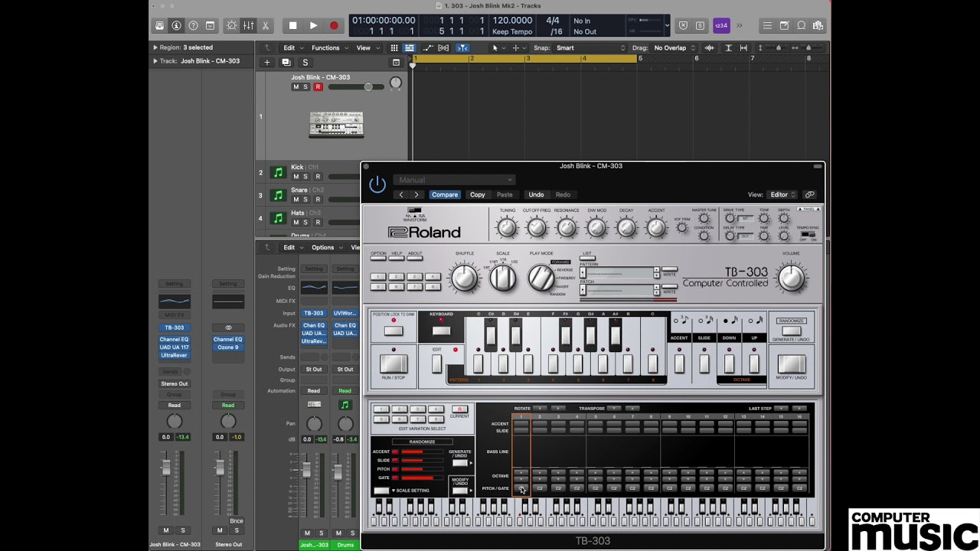The width and height of the screenshot is (980, 551).
Task: Toggle the Flex show/hide icon
Action: [x=444, y=47]
